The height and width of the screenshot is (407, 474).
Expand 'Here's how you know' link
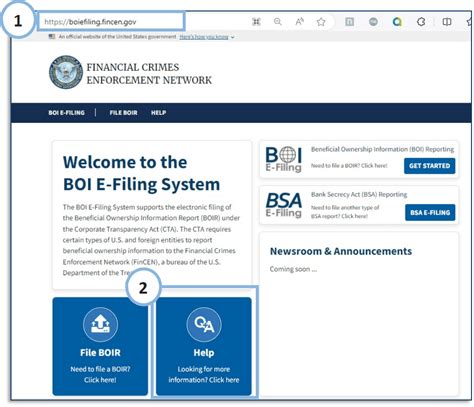coord(207,37)
